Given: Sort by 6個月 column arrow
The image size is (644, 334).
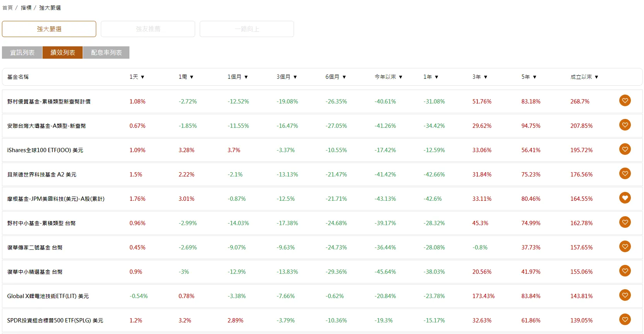Looking at the screenshot, I should pyautogui.click(x=344, y=77).
